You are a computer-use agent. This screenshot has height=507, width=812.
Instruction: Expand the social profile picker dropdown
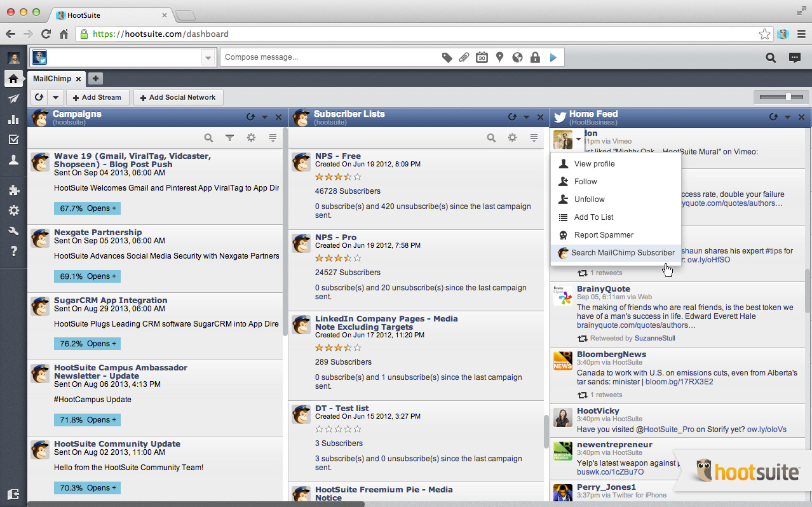coord(208,58)
